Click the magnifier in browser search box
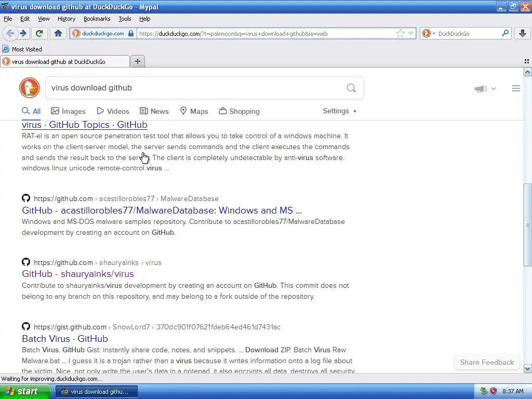Screen dimensions: 532x399 (x=505, y=33)
